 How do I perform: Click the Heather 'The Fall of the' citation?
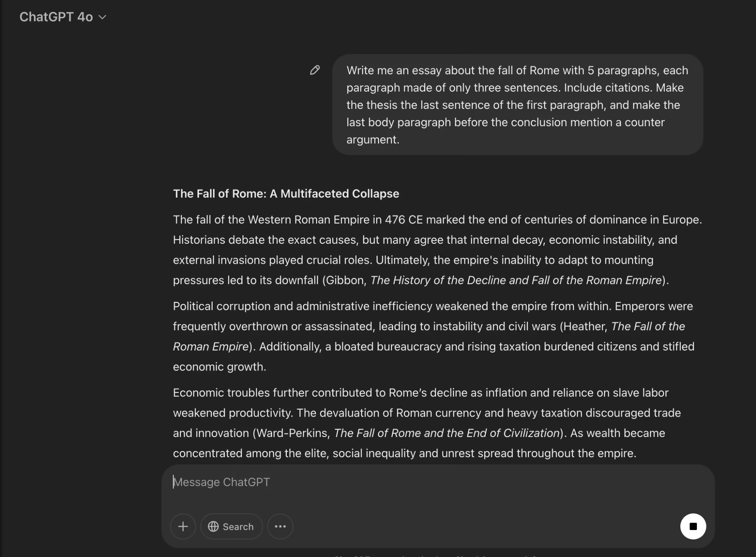coord(648,327)
